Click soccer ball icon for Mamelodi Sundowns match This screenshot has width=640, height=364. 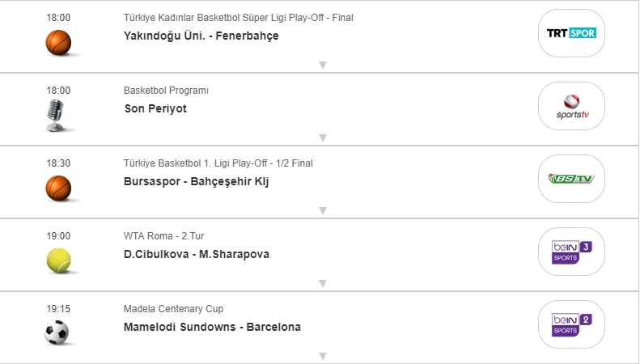tap(57, 332)
